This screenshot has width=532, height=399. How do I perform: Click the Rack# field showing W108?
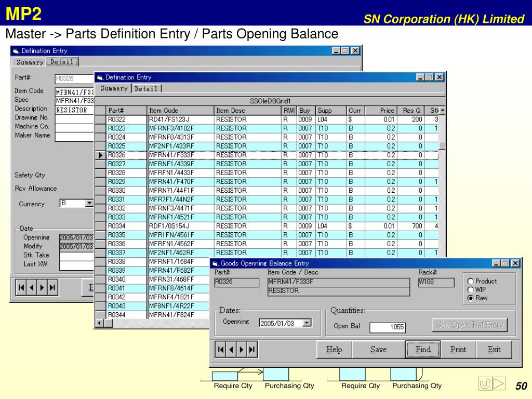pyautogui.click(x=436, y=282)
